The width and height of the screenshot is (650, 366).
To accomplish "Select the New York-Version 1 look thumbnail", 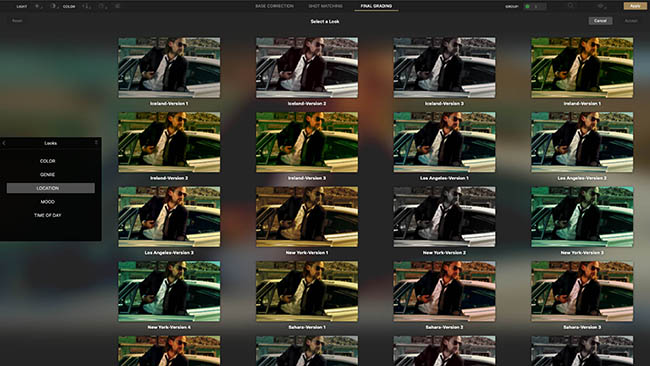I will pyautogui.click(x=307, y=216).
